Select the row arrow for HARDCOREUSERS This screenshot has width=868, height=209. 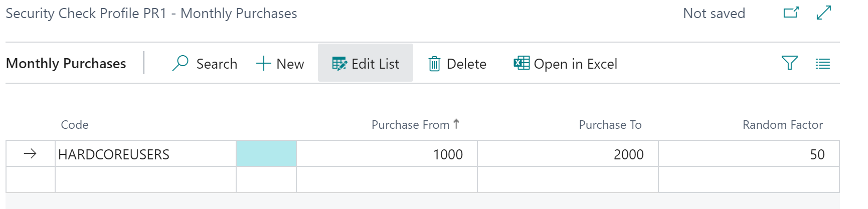[x=30, y=154]
